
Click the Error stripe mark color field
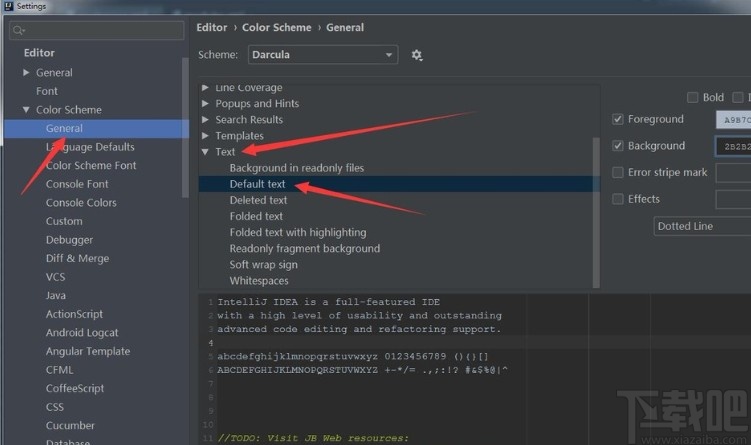pos(733,172)
